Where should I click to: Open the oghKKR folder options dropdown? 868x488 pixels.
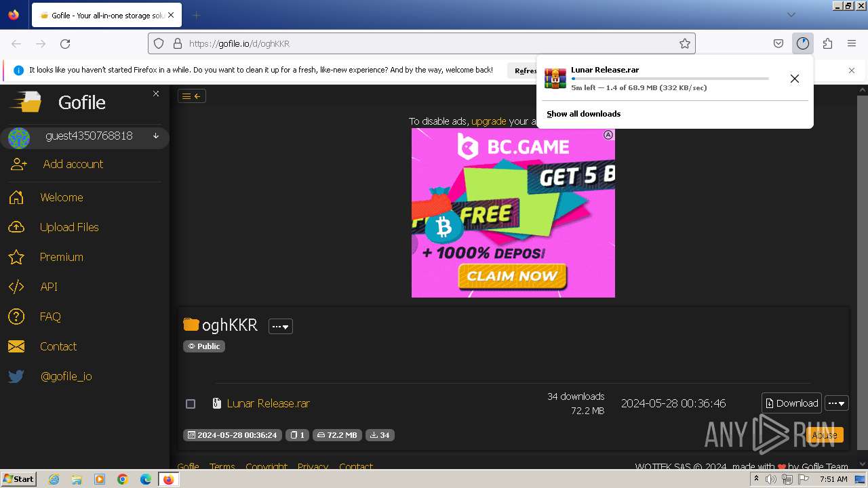(280, 326)
